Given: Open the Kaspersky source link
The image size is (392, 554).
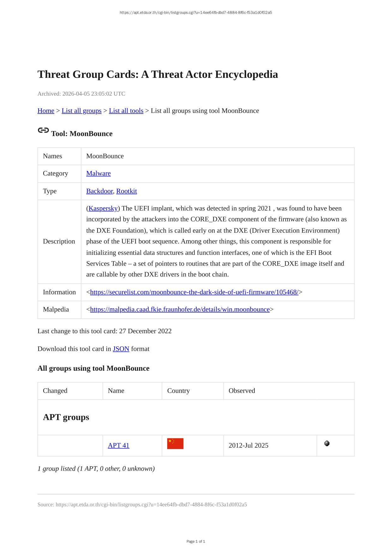Looking at the screenshot, I should click(x=103, y=208).
